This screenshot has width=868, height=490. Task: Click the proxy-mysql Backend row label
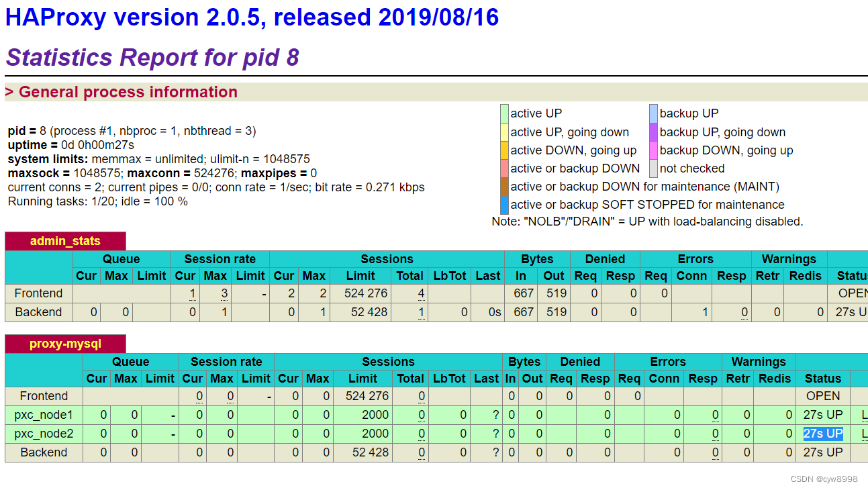point(44,452)
